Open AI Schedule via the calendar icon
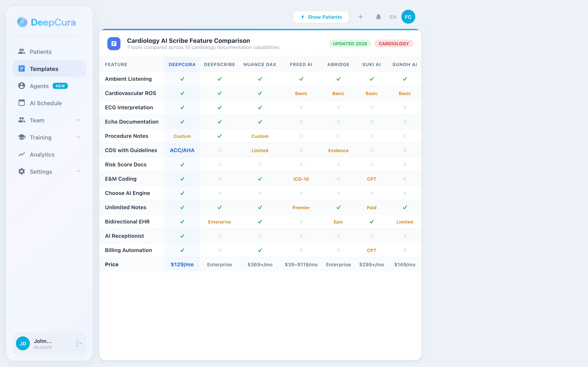Viewport: 588px width, 367px height. [x=22, y=103]
